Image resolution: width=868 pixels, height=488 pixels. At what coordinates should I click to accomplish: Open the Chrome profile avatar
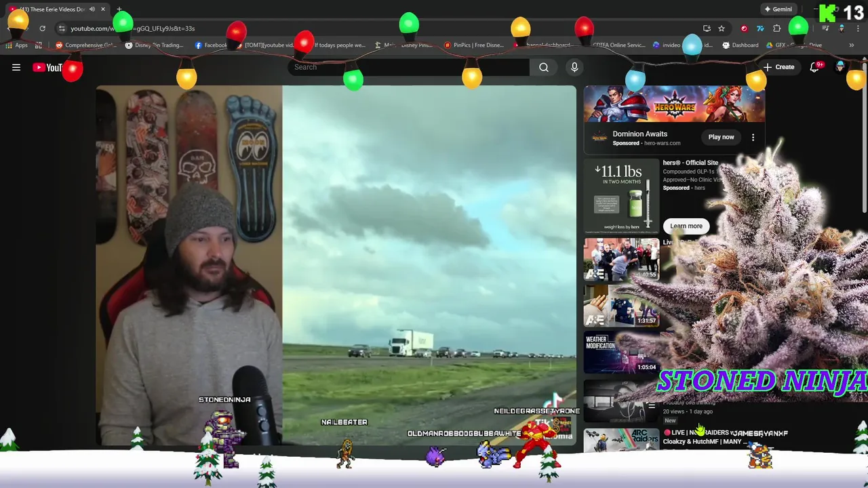842,28
